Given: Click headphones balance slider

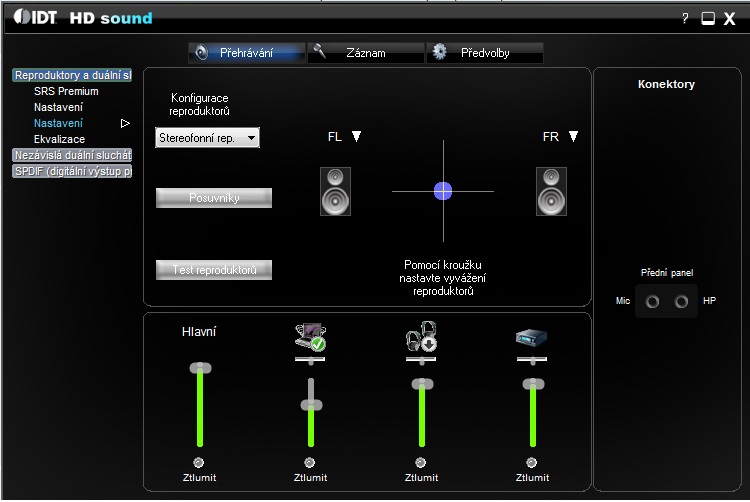Looking at the screenshot, I should [x=421, y=360].
